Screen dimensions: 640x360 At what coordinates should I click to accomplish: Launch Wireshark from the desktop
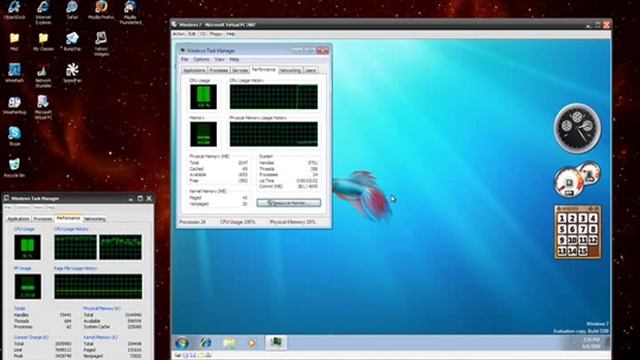[x=14, y=73]
